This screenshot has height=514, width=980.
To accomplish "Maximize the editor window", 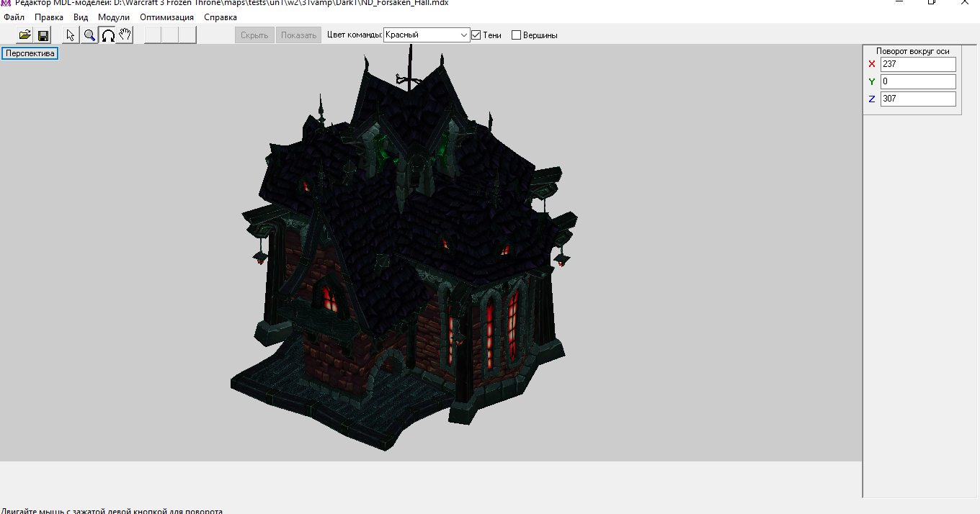I will tap(932, 2).
